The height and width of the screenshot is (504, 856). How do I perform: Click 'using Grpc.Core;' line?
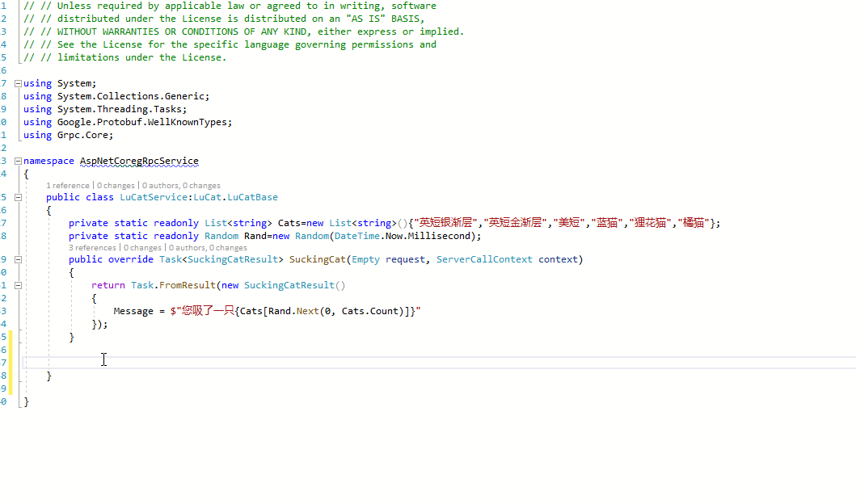[x=68, y=135]
